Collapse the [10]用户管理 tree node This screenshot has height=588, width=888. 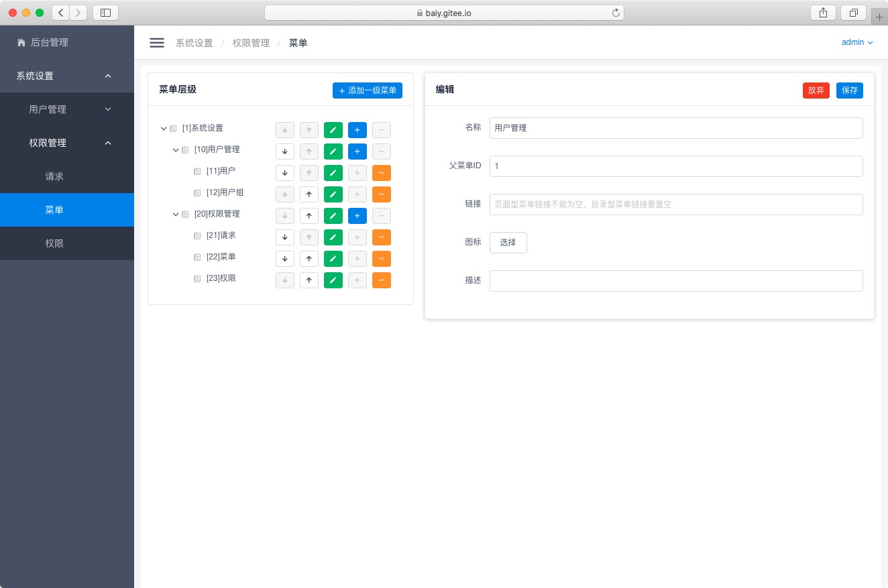tap(176, 150)
